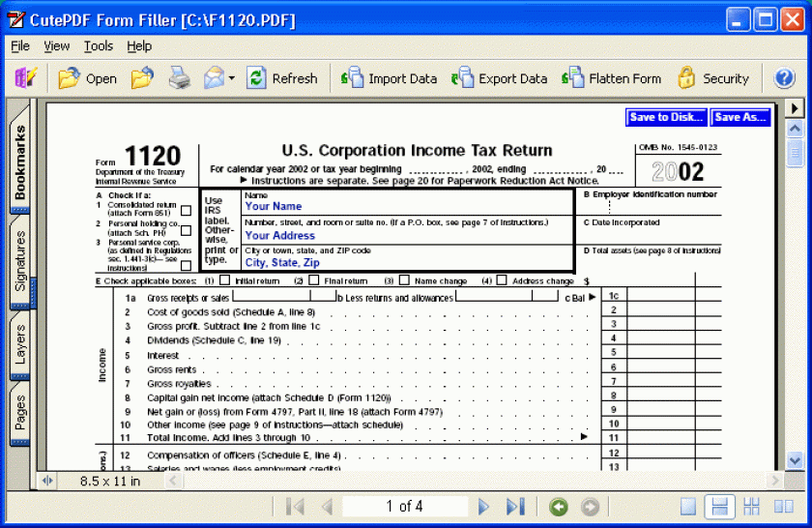The height and width of the screenshot is (528, 812).
Task: Click grey forward view button
Action: point(590,507)
